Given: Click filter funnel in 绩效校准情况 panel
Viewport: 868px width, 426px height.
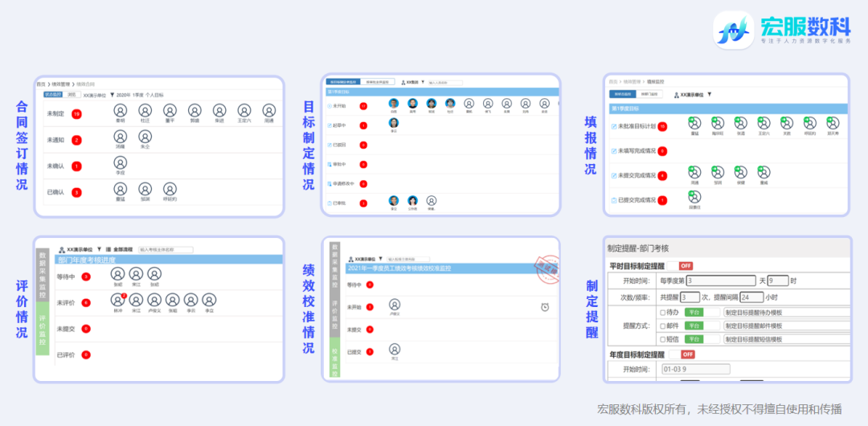Looking at the screenshot, I should [380, 260].
